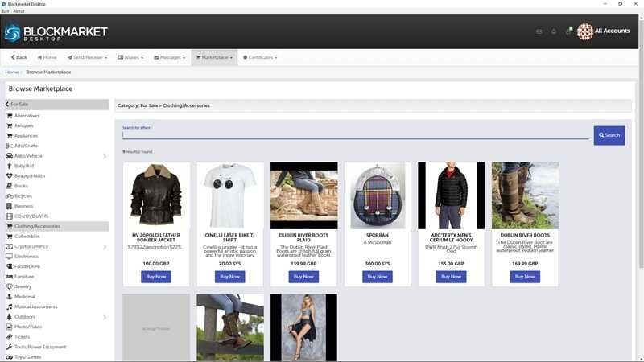Click the Musical Instruments note icon

pyautogui.click(x=10, y=306)
